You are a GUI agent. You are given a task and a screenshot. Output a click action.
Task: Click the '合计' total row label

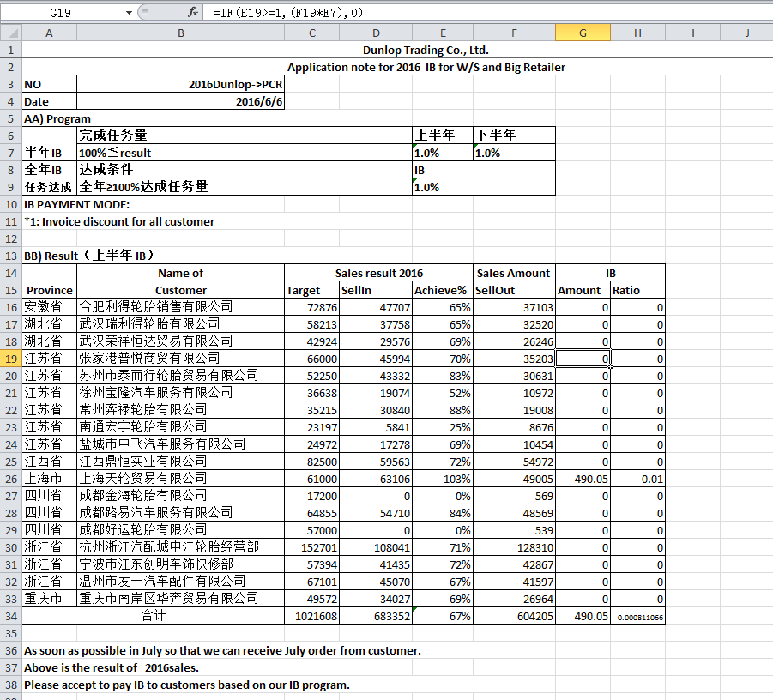[154, 616]
